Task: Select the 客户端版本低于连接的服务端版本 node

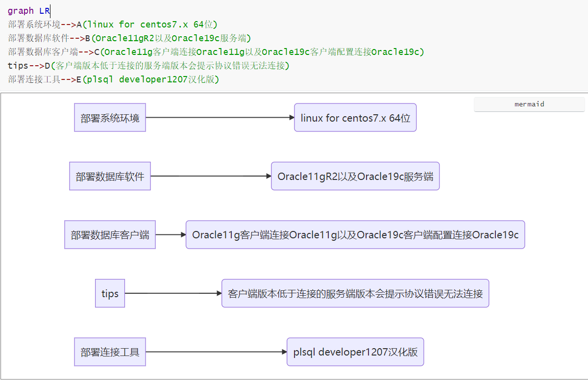Action: (355, 293)
